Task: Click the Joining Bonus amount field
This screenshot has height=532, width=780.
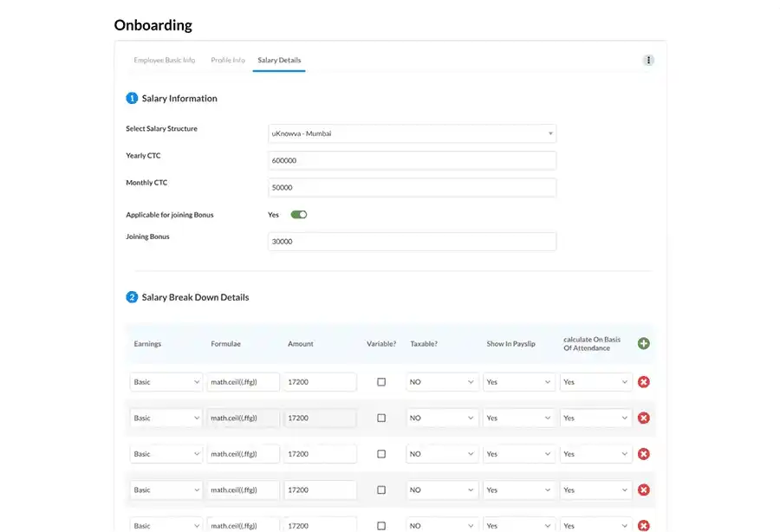Action: pyautogui.click(x=412, y=241)
